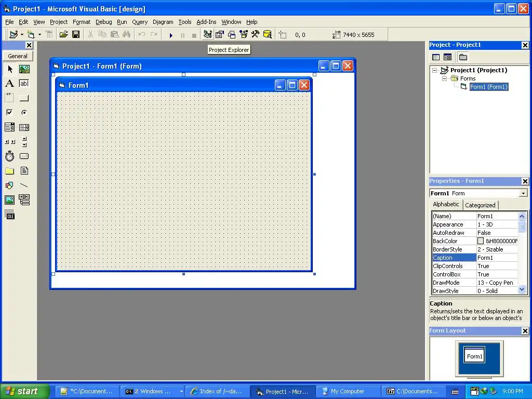
Task: Click the Project Explorer toolbar icon
Action: coord(208,35)
